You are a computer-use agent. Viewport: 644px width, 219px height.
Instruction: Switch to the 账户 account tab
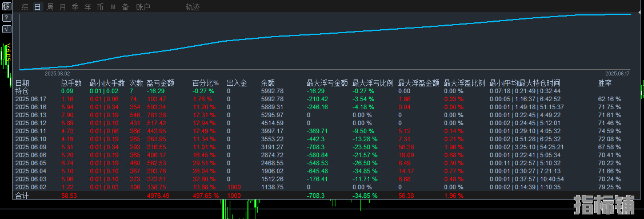(x=143, y=7)
